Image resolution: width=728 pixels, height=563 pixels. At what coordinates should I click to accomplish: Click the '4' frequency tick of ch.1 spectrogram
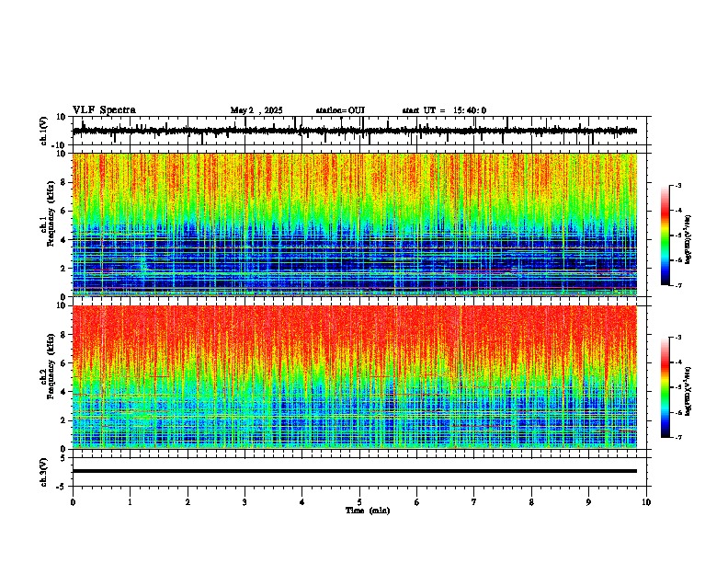pyautogui.click(x=63, y=240)
